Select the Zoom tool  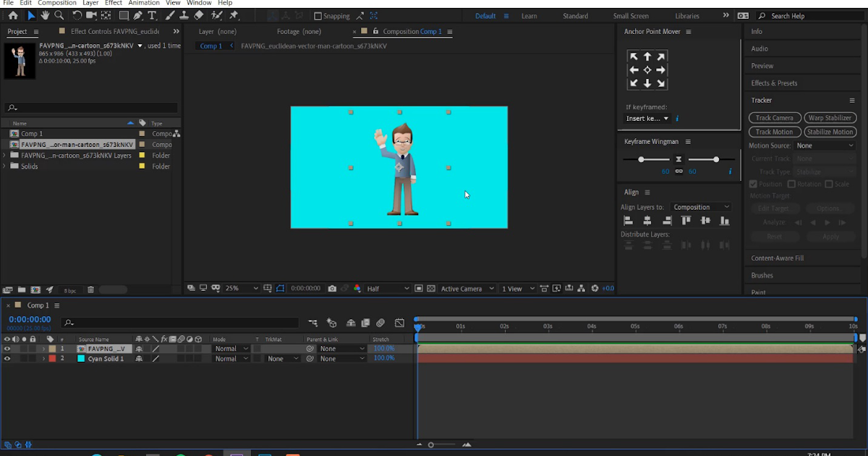point(59,15)
